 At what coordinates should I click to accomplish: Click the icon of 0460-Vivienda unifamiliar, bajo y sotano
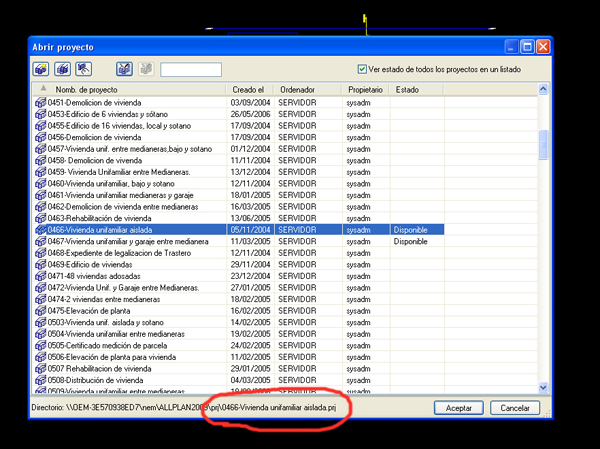click(41, 183)
